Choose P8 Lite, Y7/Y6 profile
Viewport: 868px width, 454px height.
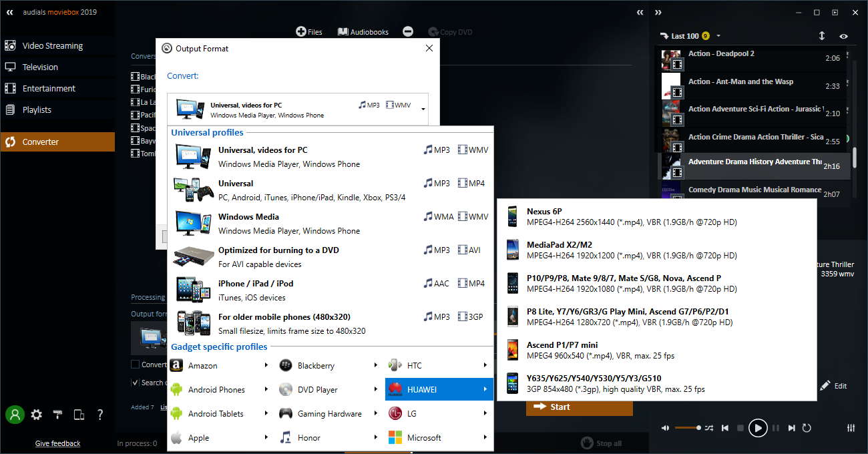point(657,317)
